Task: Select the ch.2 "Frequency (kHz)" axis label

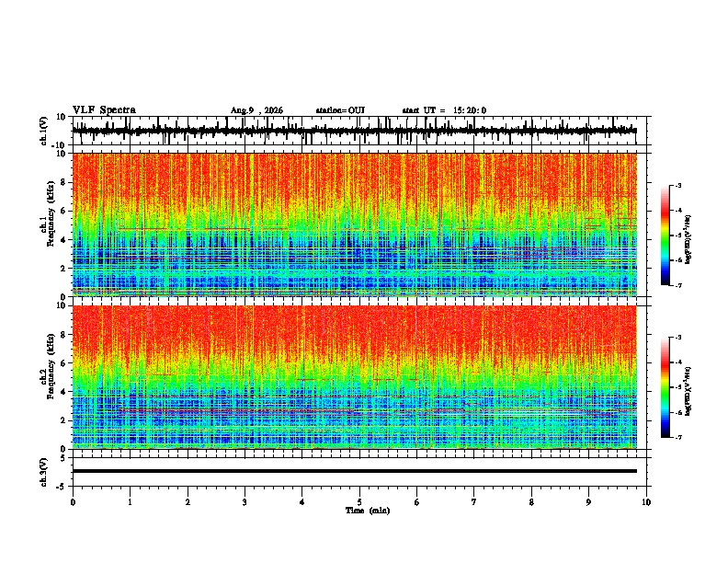Action: point(51,366)
